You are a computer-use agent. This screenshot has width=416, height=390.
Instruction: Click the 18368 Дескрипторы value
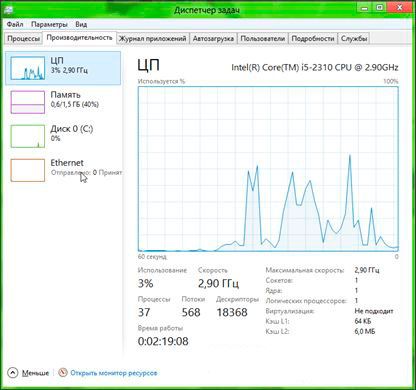pyautogui.click(x=232, y=312)
